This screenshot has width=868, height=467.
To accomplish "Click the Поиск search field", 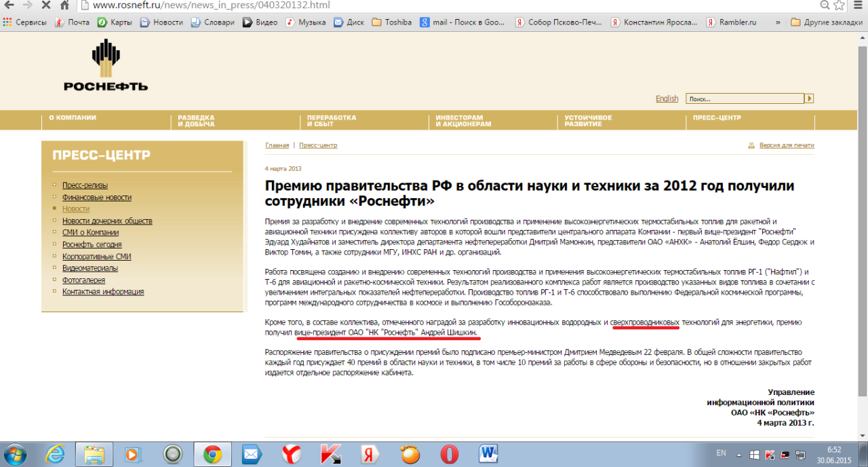I will click(745, 98).
